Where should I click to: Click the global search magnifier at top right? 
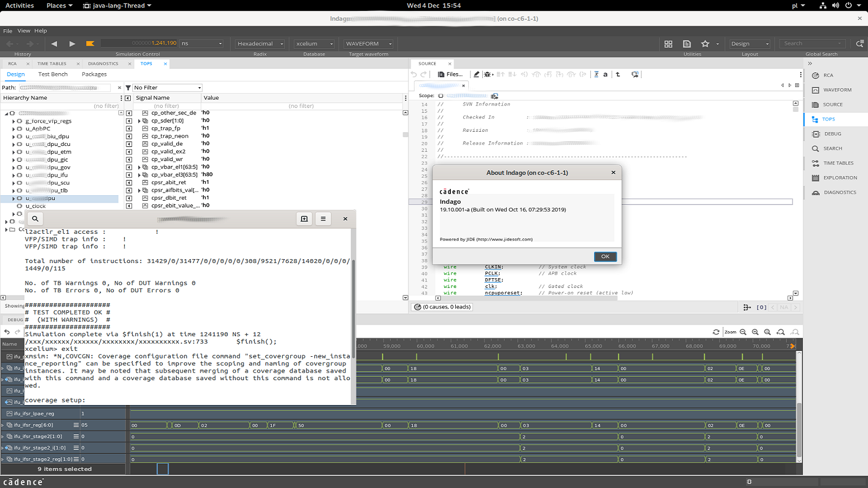coord(859,43)
